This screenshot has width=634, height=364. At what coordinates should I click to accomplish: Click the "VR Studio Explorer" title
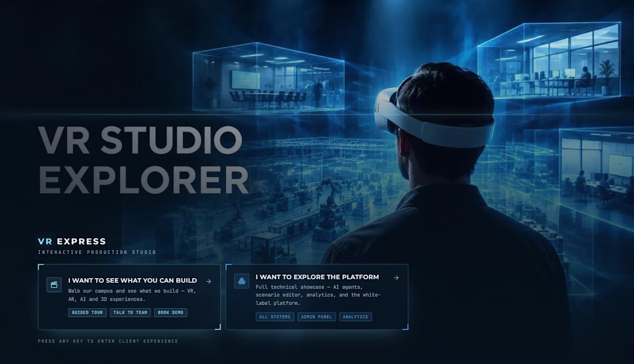[x=143, y=160]
